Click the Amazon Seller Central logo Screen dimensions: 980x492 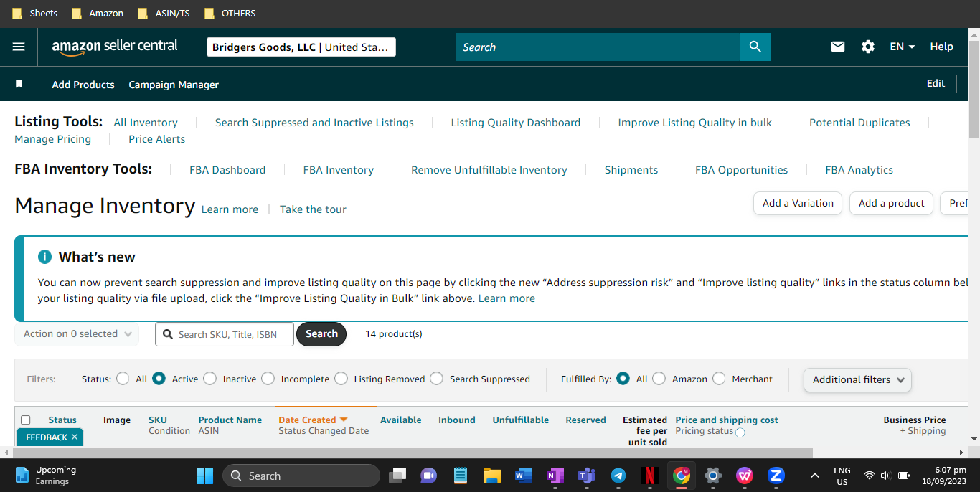[115, 47]
